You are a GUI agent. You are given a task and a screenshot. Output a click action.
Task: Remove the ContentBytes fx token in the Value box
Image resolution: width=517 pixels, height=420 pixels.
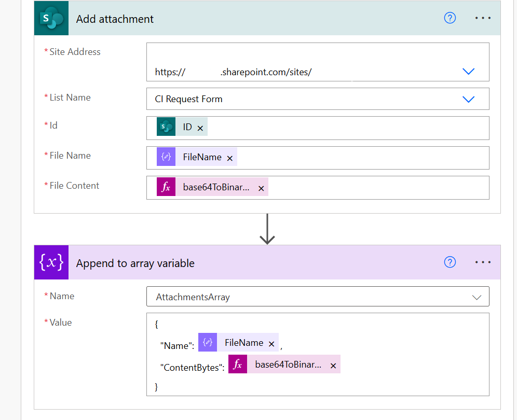(333, 366)
